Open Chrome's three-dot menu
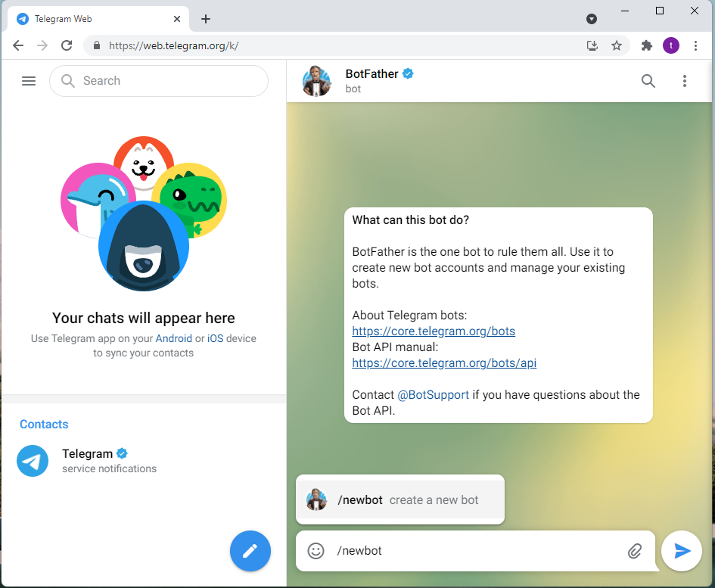 pyautogui.click(x=695, y=45)
